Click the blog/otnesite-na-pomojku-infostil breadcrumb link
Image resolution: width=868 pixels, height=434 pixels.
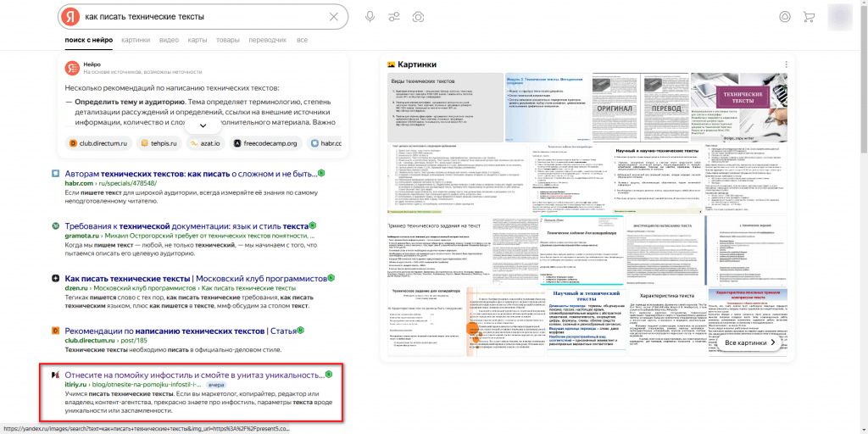click(x=147, y=384)
